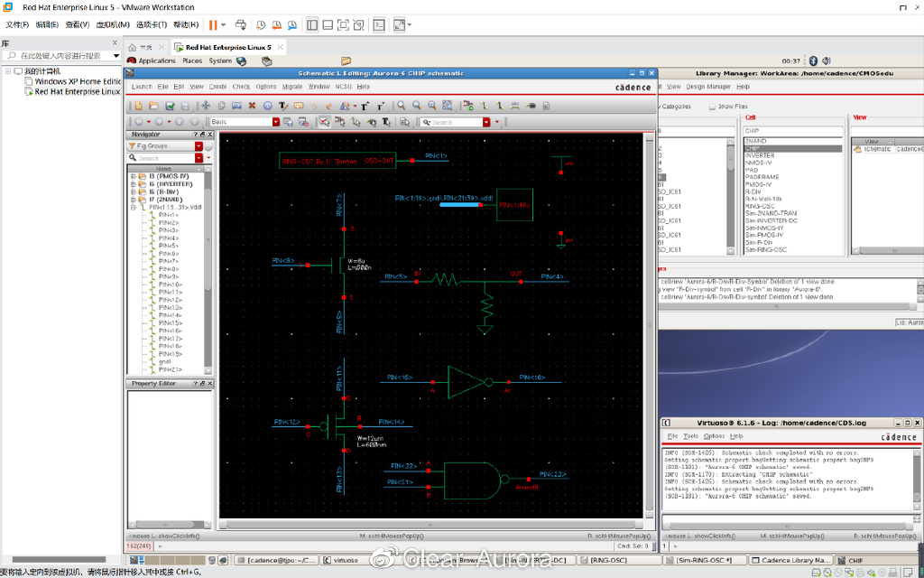The height and width of the screenshot is (578, 924).
Task: Switch to the Red Hat Enterprise Linux 5 tab
Action: tap(228, 47)
